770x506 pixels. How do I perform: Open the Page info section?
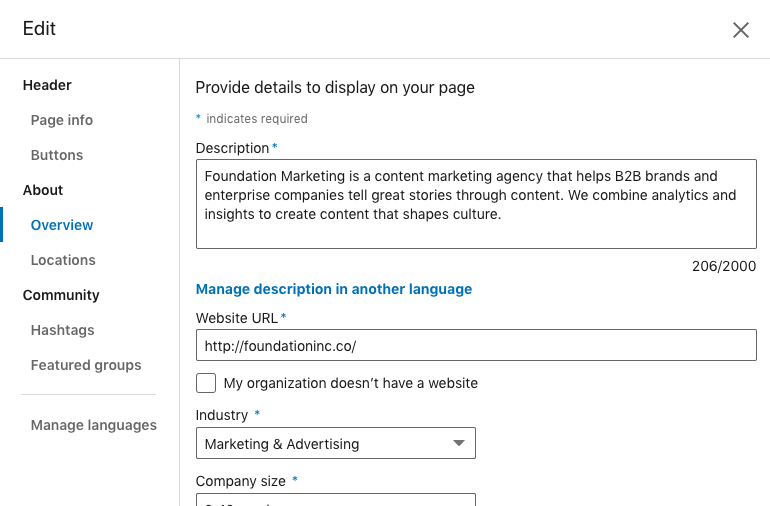[x=62, y=120]
